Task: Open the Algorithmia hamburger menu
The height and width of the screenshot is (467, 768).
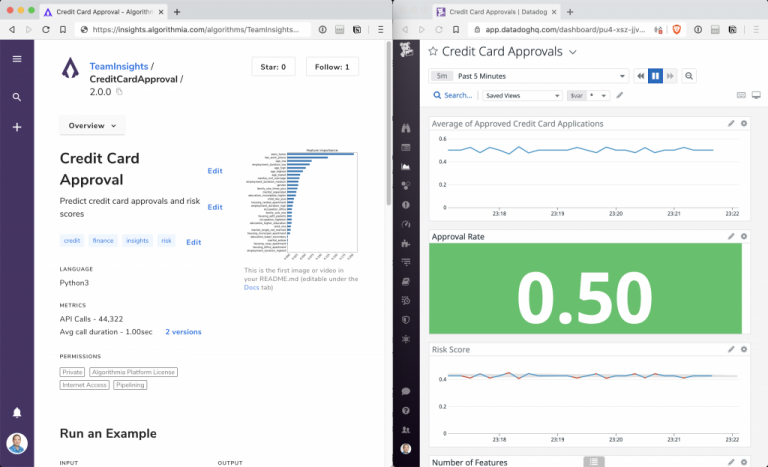Action: 17,59
